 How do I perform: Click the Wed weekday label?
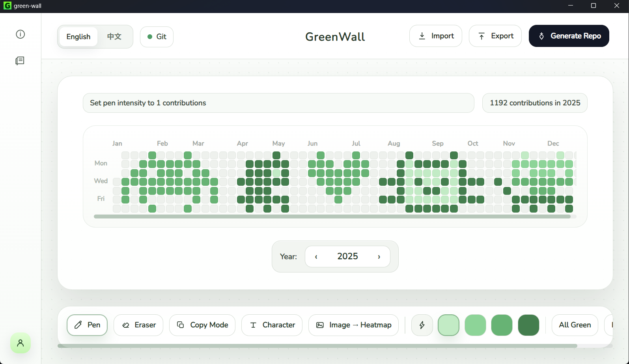(x=101, y=181)
